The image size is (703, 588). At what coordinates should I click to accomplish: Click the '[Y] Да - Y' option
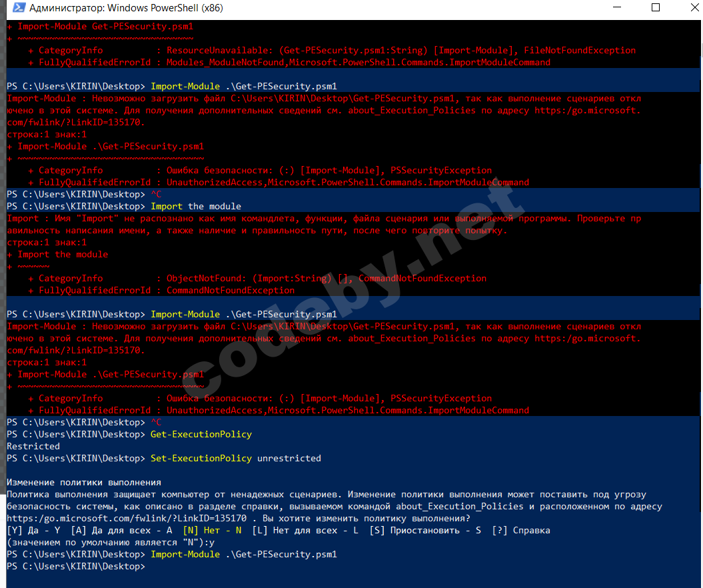pyautogui.click(x=33, y=531)
